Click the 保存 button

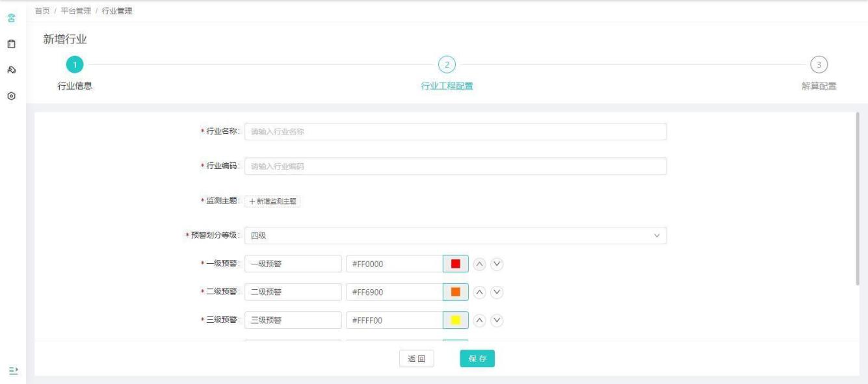477,359
